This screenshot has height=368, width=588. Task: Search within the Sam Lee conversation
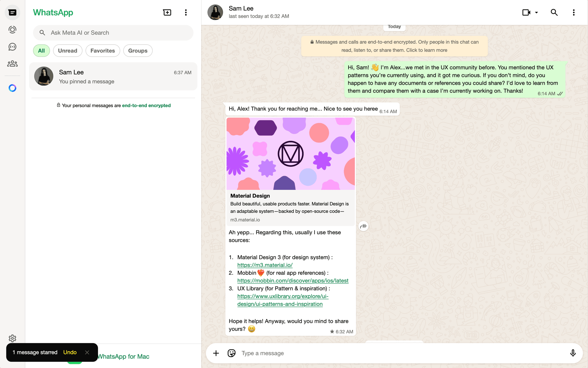554,13
